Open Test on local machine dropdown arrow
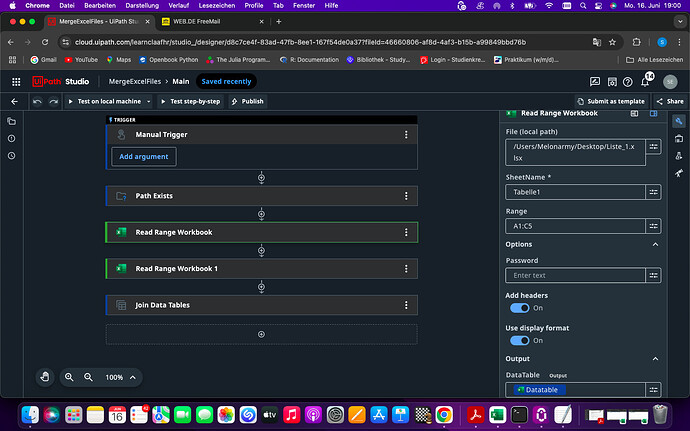The width and height of the screenshot is (690, 431). click(x=148, y=101)
